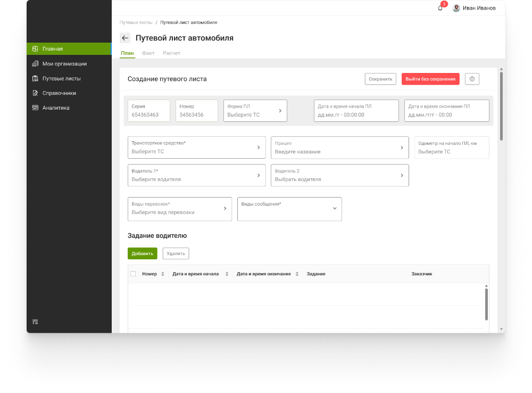Image resolution: width=532 pixels, height=393 pixels.
Task: Click the Сохранить button
Action: 380,79
